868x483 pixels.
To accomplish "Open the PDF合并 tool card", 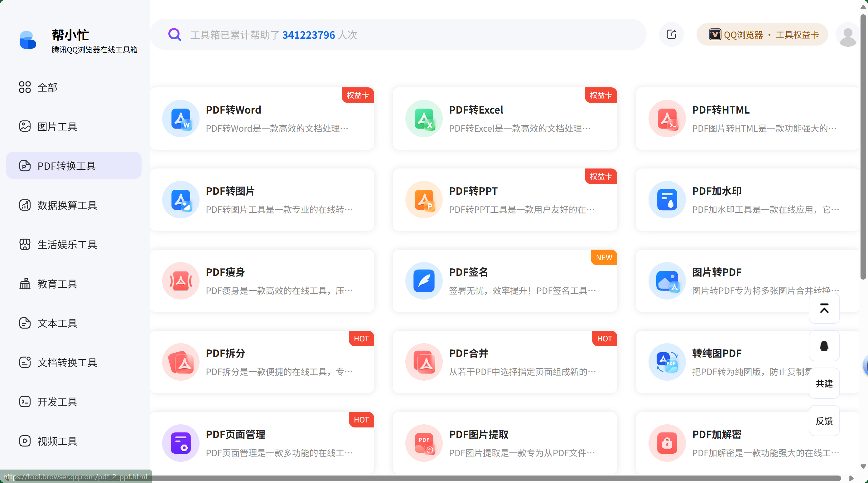I will click(x=504, y=362).
